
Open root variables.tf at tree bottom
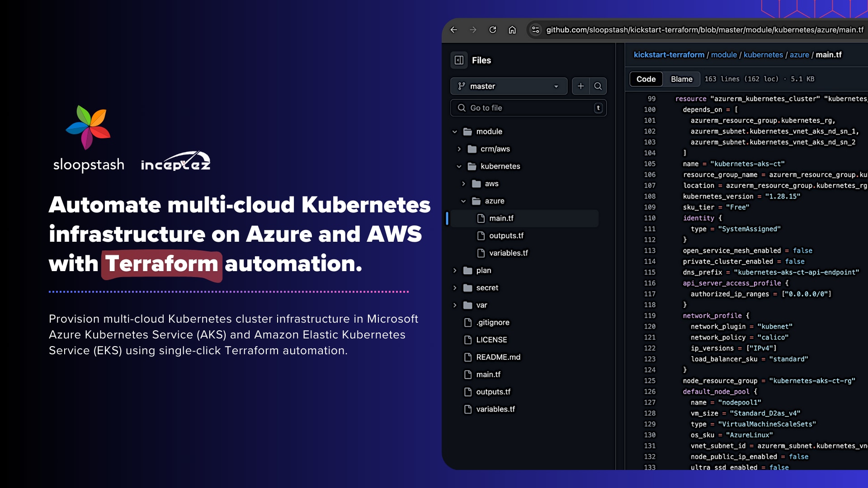495,409
